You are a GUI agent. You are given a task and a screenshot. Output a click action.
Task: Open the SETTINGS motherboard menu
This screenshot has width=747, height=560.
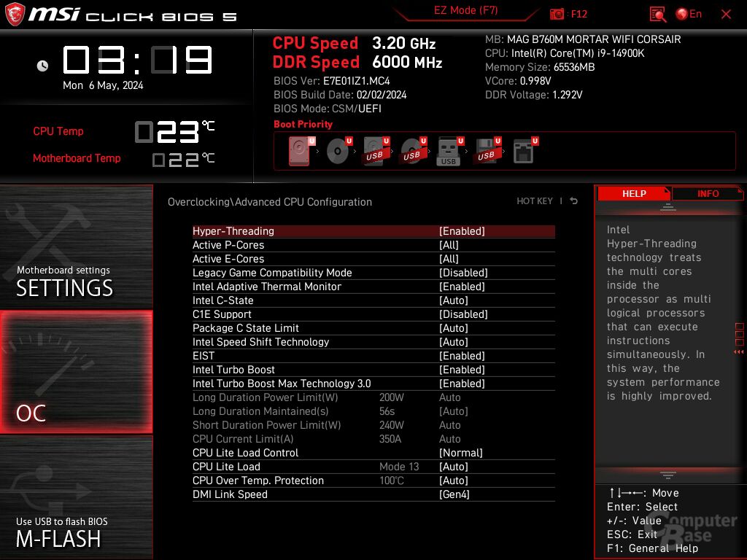coord(76,246)
